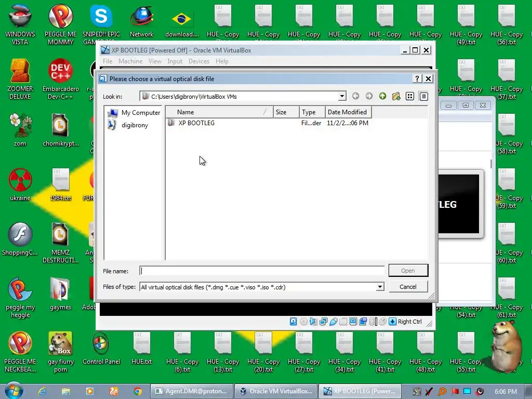Click optical drive status icon

click(303, 321)
